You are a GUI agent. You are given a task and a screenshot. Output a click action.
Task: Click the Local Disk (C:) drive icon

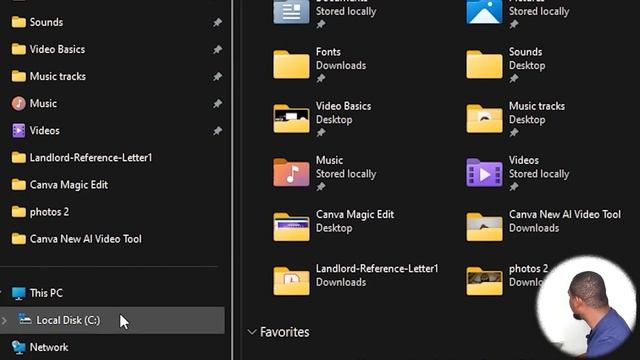(25, 320)
